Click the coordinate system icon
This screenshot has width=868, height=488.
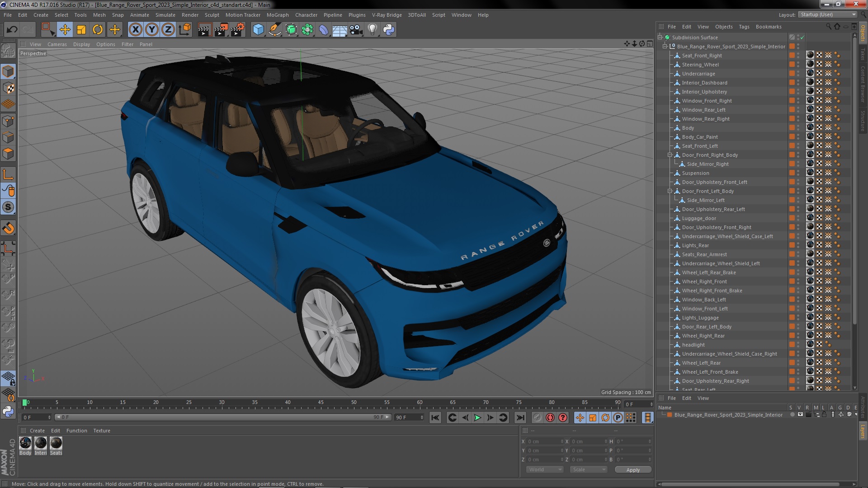pos(185,30)
